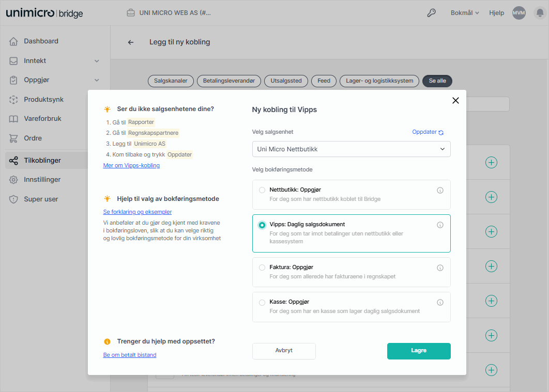Click the Oppdater refresh icon
Image resolution: width=549 pixels, height=392 pixels.
[x=441, y=133]
